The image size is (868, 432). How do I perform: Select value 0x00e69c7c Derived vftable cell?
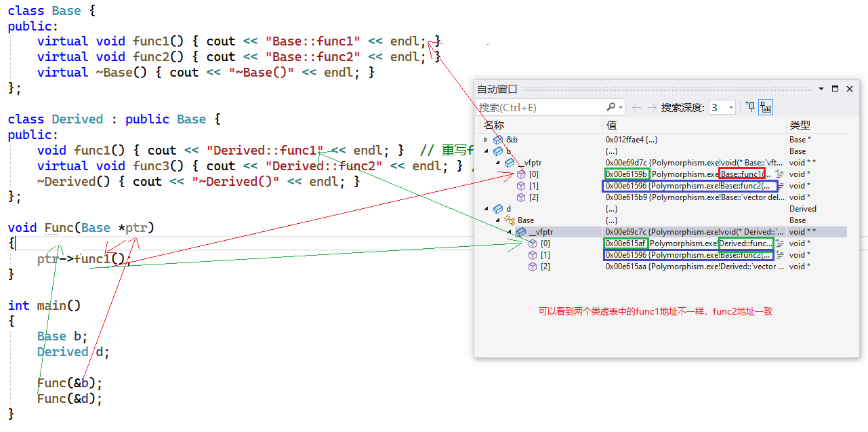[695, 232]
